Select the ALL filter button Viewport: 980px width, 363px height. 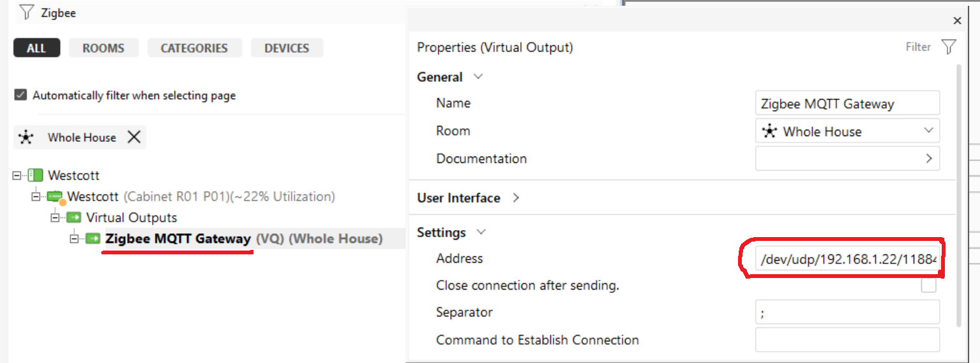point(36,48)
